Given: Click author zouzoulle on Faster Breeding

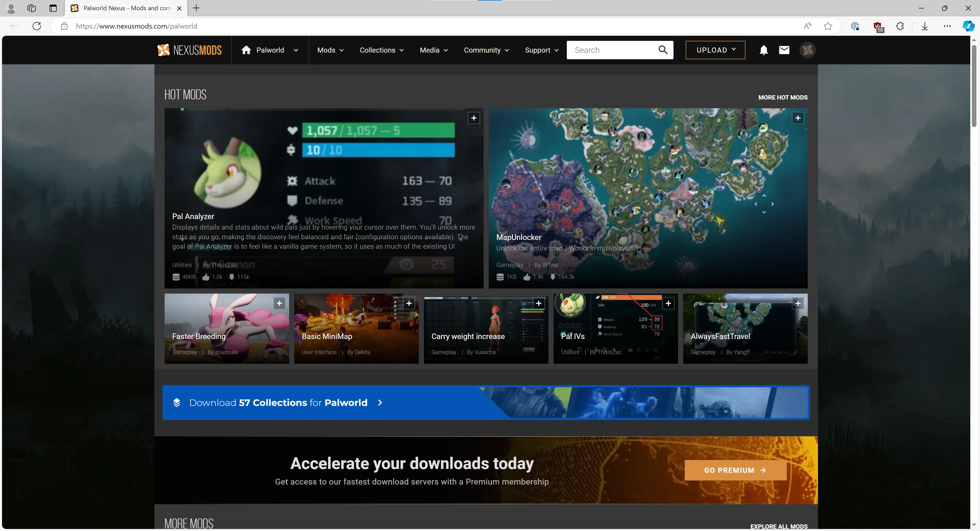Looking at the screenshot, I should pyautogui.click(x=227, y=352).
